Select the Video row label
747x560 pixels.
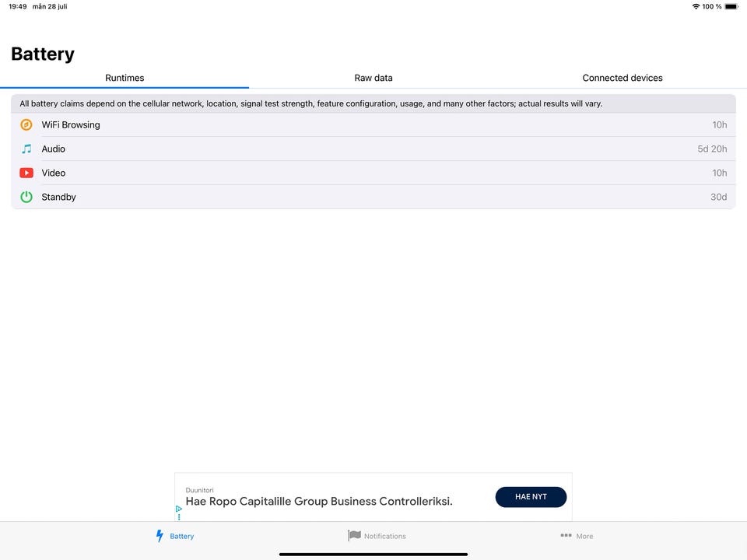(54, 173)
